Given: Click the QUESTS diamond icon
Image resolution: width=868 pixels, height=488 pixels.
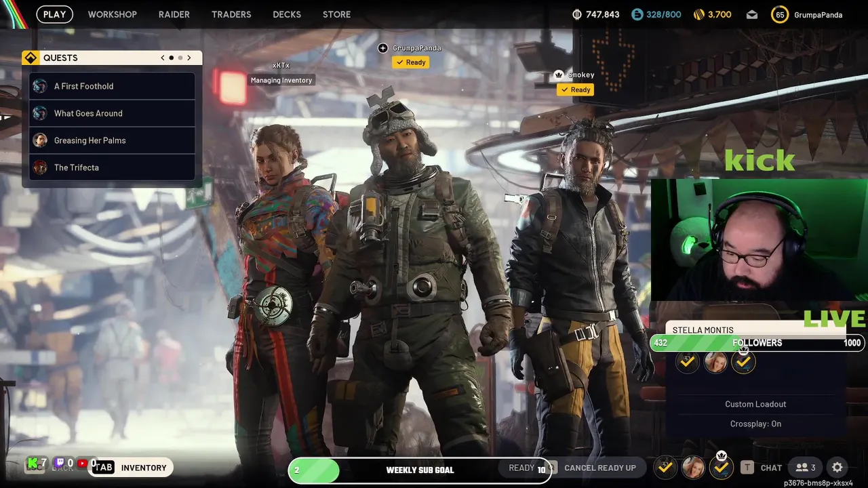Looking at the screenshot, I should coord(31,58).
